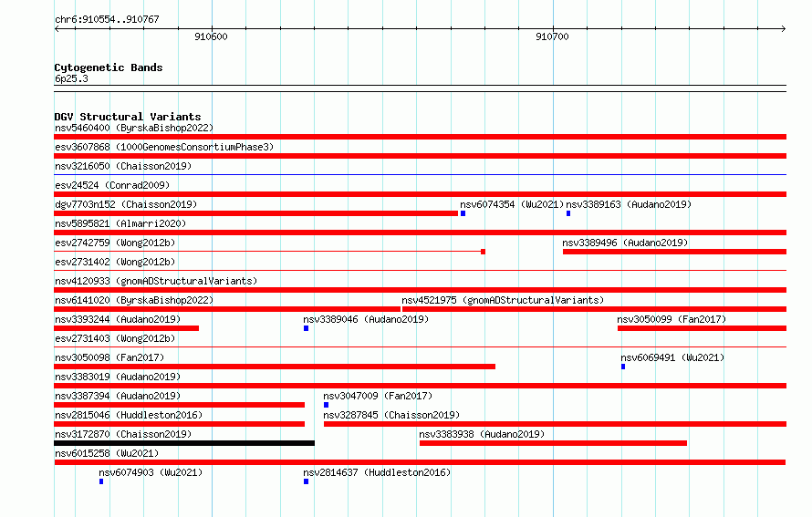The image size is (812, 517).
Task: Click red bar under nsv3050098
Action: click(275, 367)
